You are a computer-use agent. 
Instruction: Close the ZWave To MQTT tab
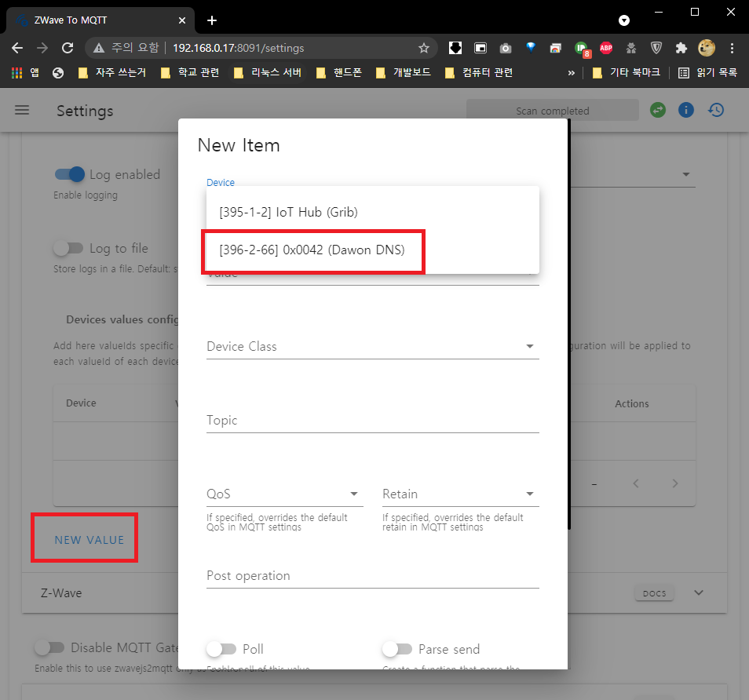[182, 20]
